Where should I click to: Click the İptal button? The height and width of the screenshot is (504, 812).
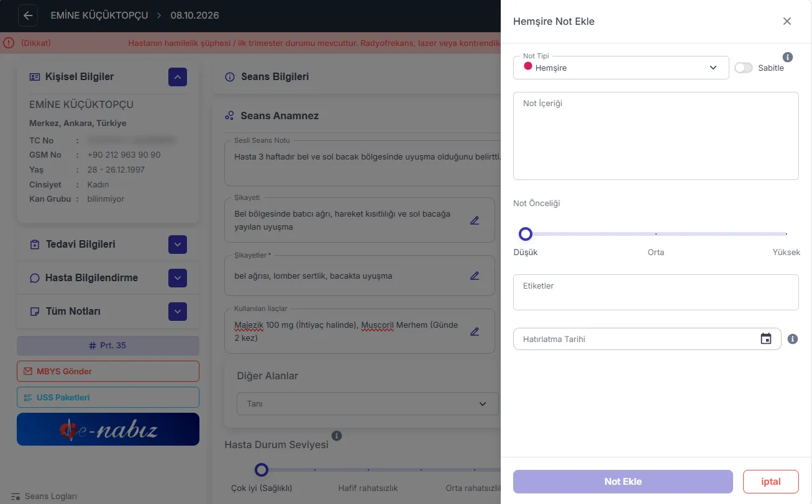coord(771,482)
